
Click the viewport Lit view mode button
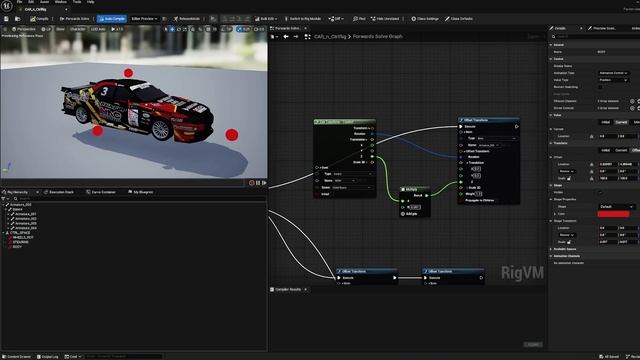pyautogui.click(x=46, y=29)
